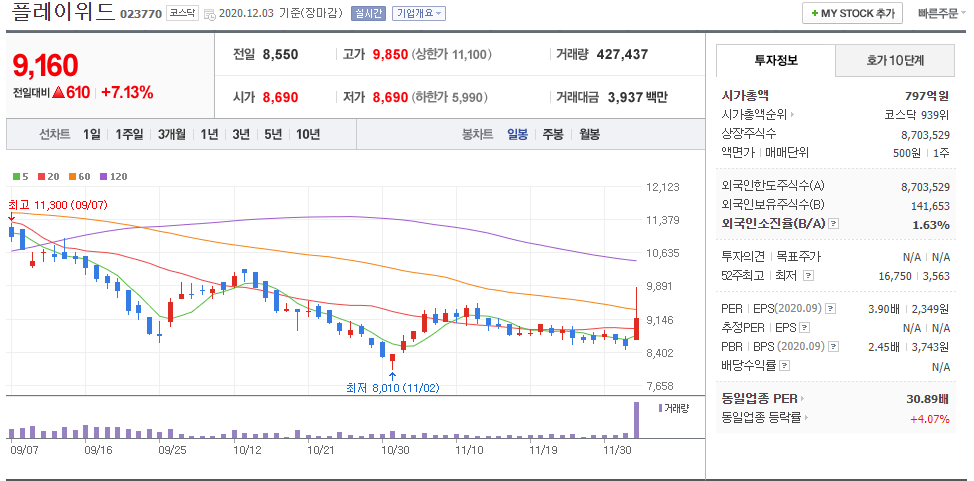Screen dimensions: 974x481
Task: Select the 주봉 candle chart
Action: [553, 134]
